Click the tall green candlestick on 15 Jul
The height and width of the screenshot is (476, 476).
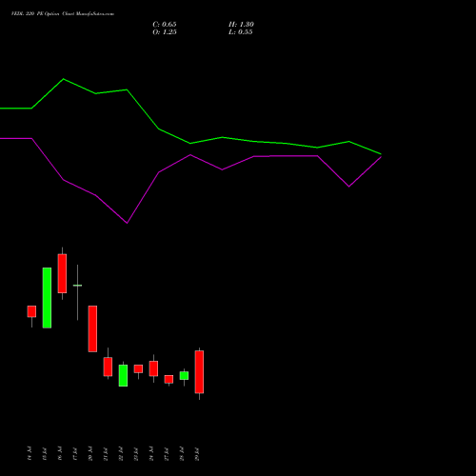[x=47, y=298]
